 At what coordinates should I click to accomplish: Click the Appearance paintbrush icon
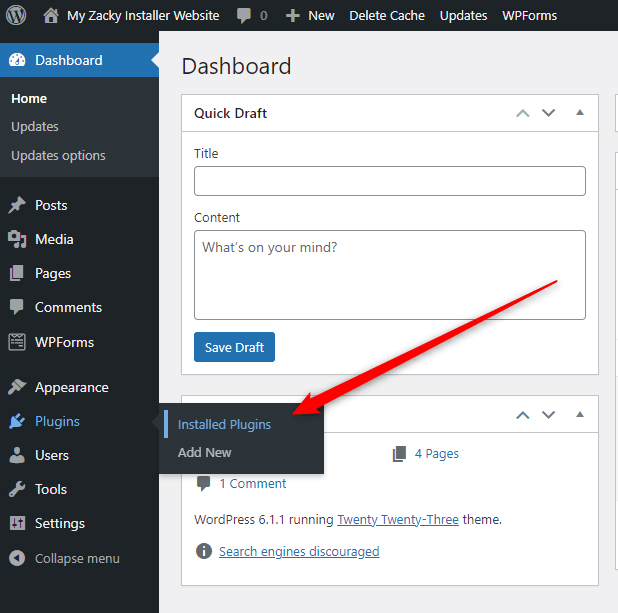[x=17, y=387]
